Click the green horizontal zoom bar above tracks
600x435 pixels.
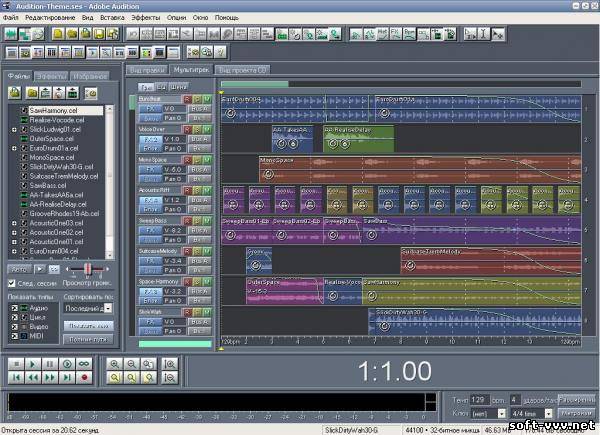(x=255, y=84)
